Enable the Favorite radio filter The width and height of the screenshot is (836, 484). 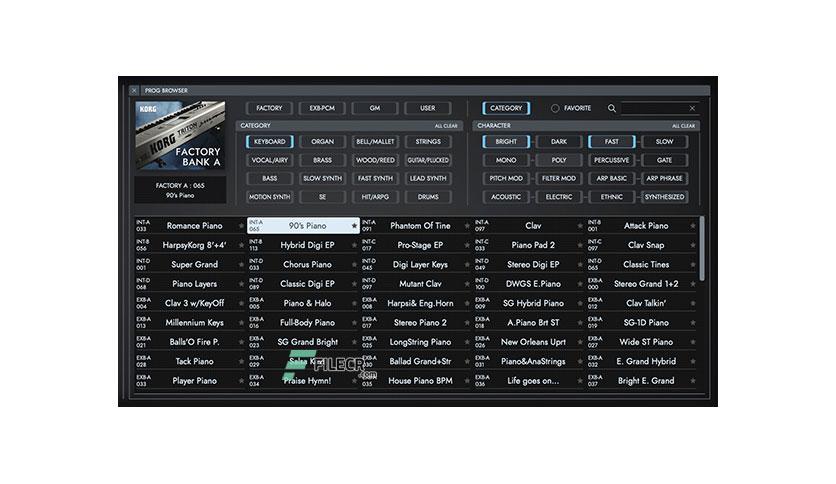pyautogui.click(x=555, y=108)
